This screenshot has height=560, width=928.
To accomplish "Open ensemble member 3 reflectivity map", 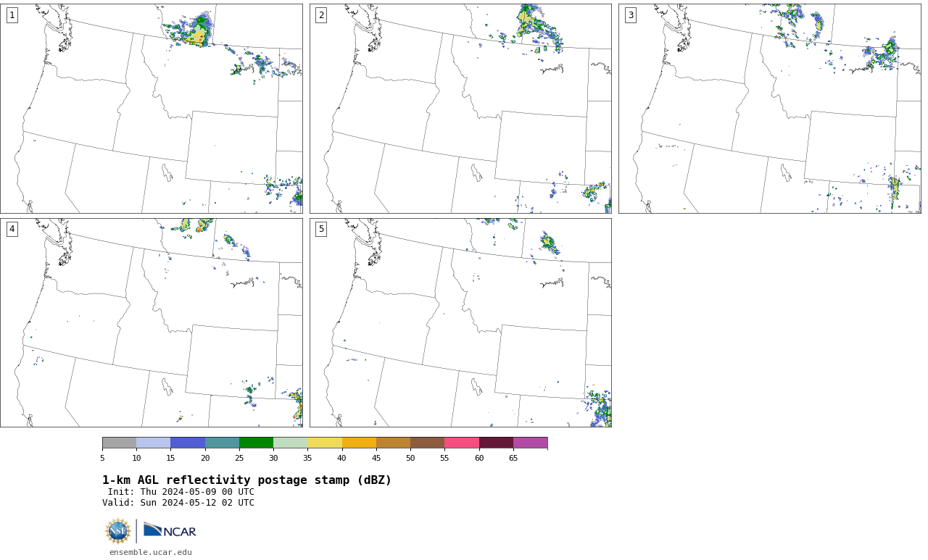I will point(770,109).
